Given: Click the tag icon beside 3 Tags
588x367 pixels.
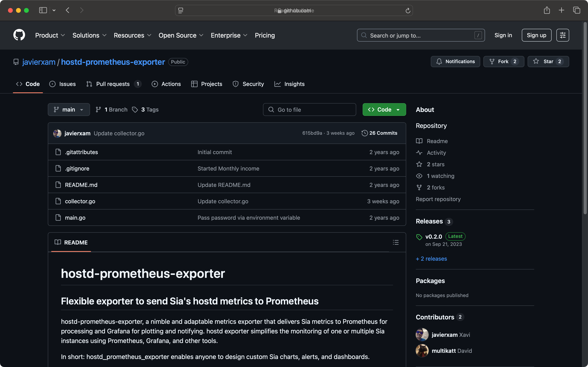Looking at the screenshot, I should point(135,110).
